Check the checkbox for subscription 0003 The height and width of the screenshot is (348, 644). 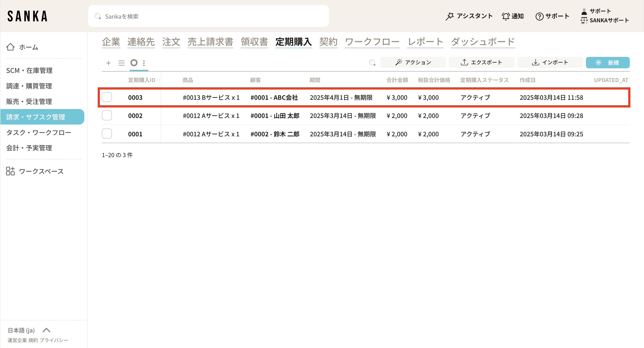pos(107,97)
